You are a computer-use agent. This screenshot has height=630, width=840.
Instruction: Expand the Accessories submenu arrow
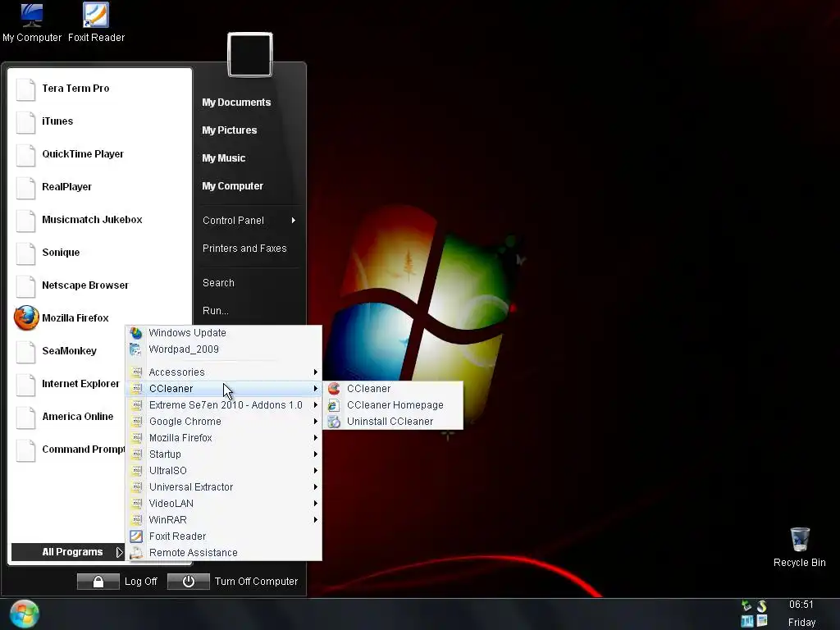[x=316, y=372]
